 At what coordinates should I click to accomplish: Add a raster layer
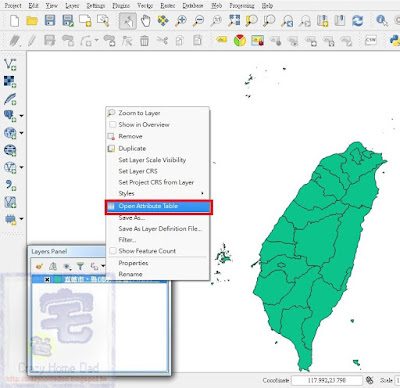tap(10, 81)
